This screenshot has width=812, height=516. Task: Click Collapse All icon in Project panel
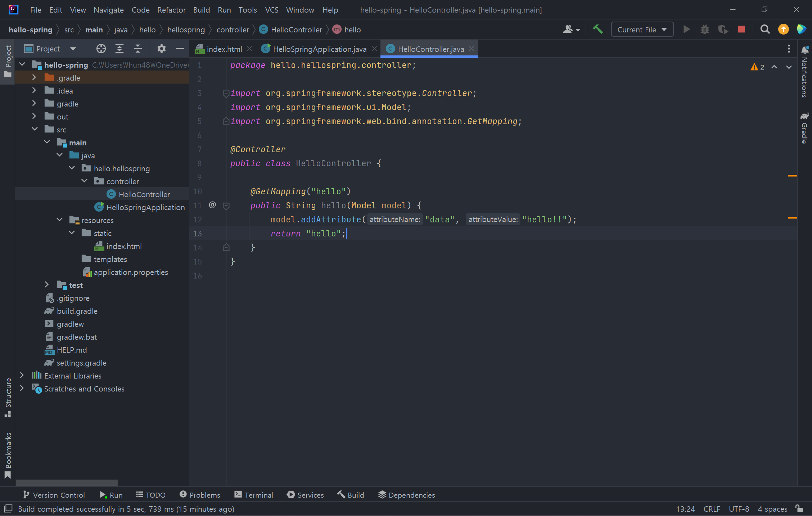(137, 49)
